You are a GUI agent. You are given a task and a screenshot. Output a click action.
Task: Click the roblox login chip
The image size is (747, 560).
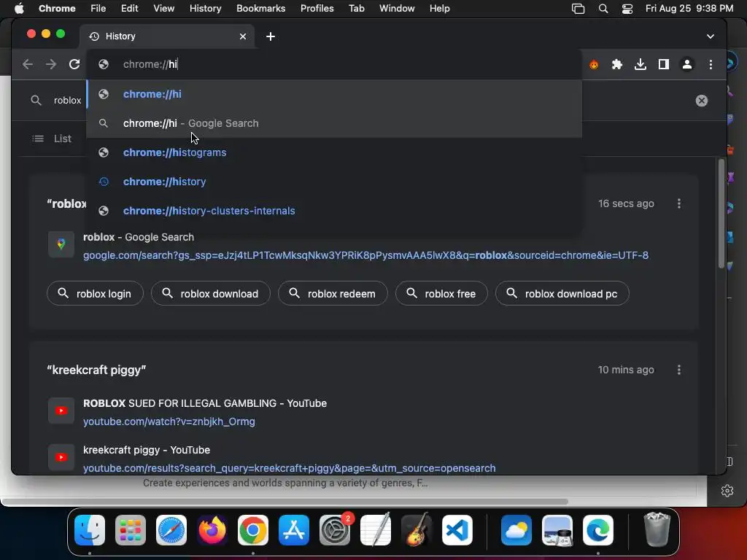pos(96,294)
